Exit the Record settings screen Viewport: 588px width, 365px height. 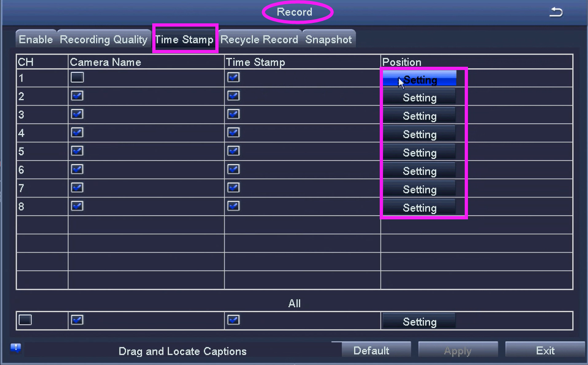point(545,350)
